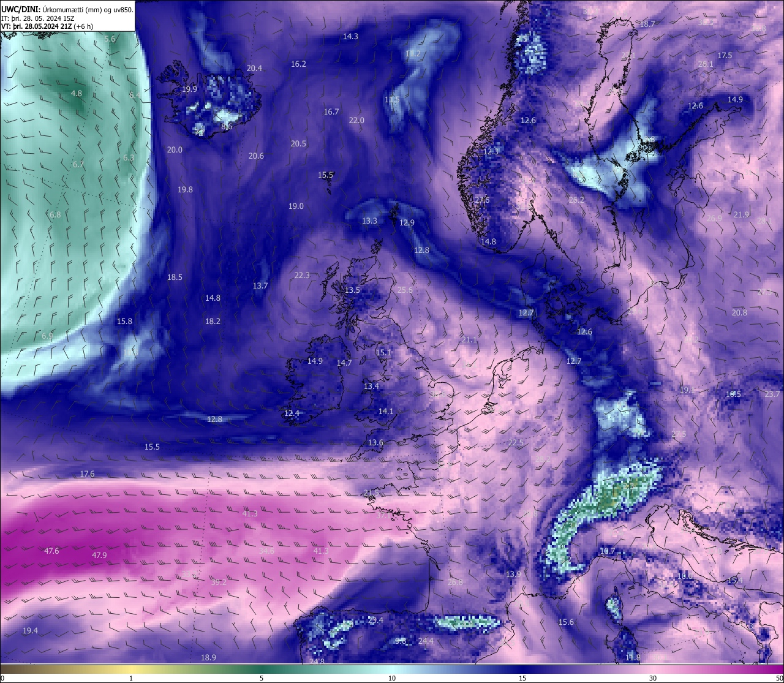Click the 20.8 value at right side
The width and height of the screenshot is (784, 683).
pos(739,312)
